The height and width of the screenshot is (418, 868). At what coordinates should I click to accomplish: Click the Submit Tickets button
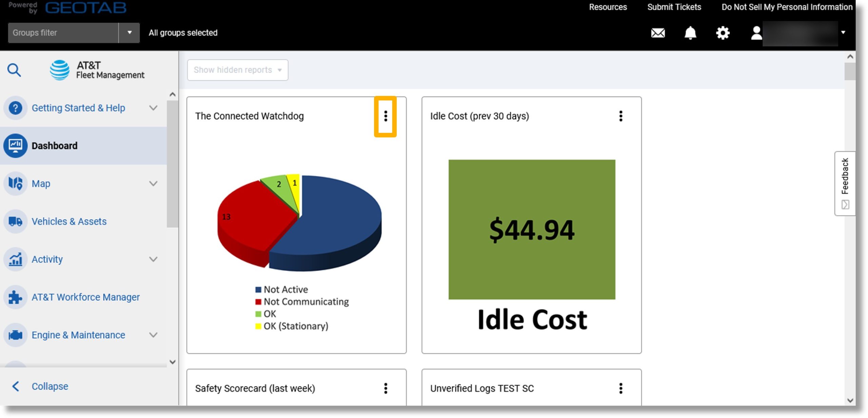click(675, 7)
